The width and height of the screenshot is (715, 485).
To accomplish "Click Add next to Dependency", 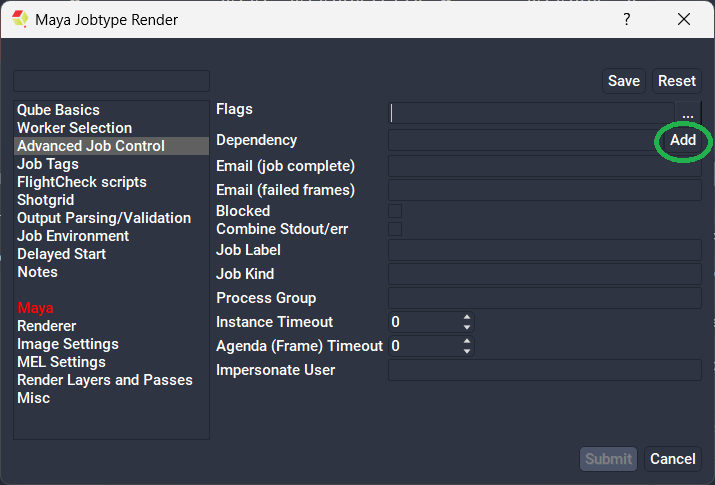I will pos(683,141).
